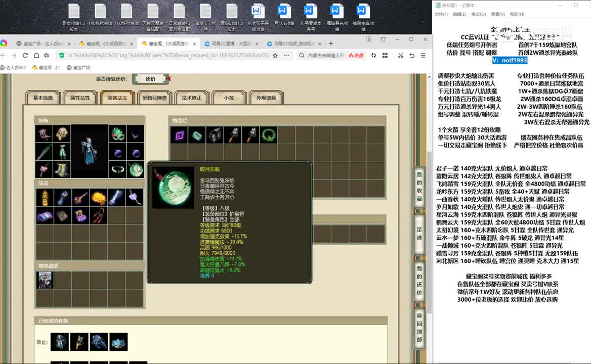Screen dimensions: 591x364
Task: Select the 140炼狱总结 desktop file
Action: coord(100,15)
